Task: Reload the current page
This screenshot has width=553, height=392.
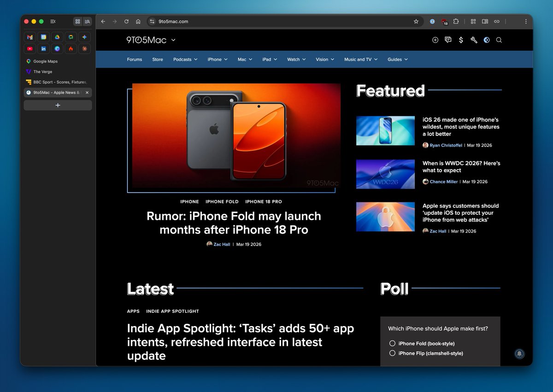Action: click(126, 21)
